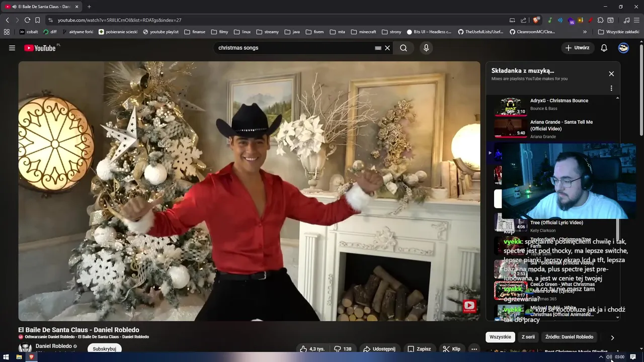Image resolution: width=644 pixels, height=362 pixels.
Task: Open the red feather extension icon
Action: [590, 20]
